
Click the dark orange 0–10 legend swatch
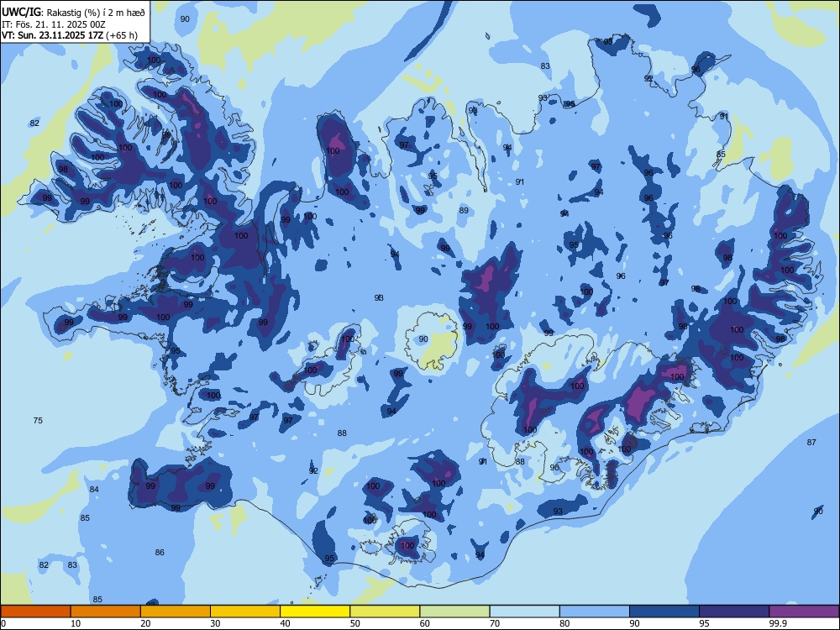point(35,612)
